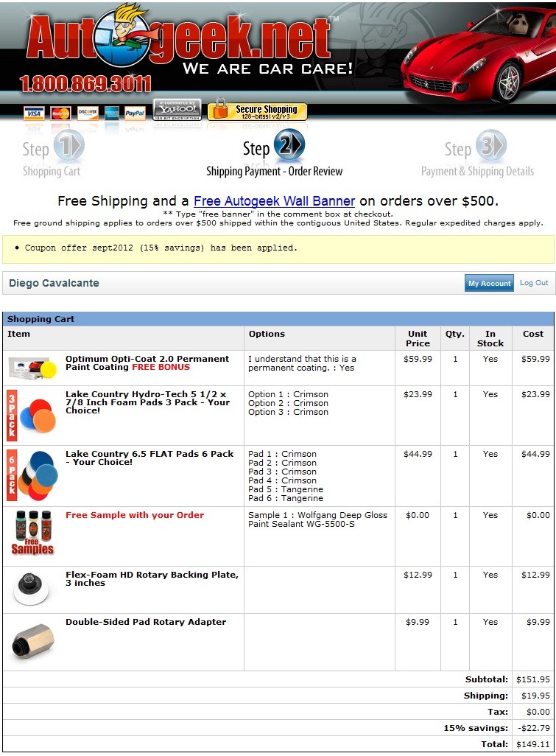Click the Yahoo e-commerce badge
Image resolution: width=556 pixels, height=756 pixels.
point(177,110)
